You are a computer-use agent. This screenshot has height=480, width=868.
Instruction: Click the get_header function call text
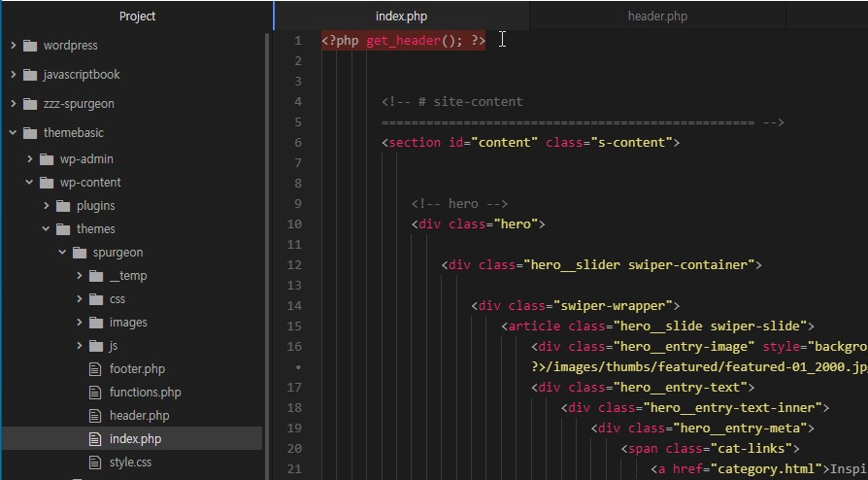pyautogui.click(x=403, y=41)
